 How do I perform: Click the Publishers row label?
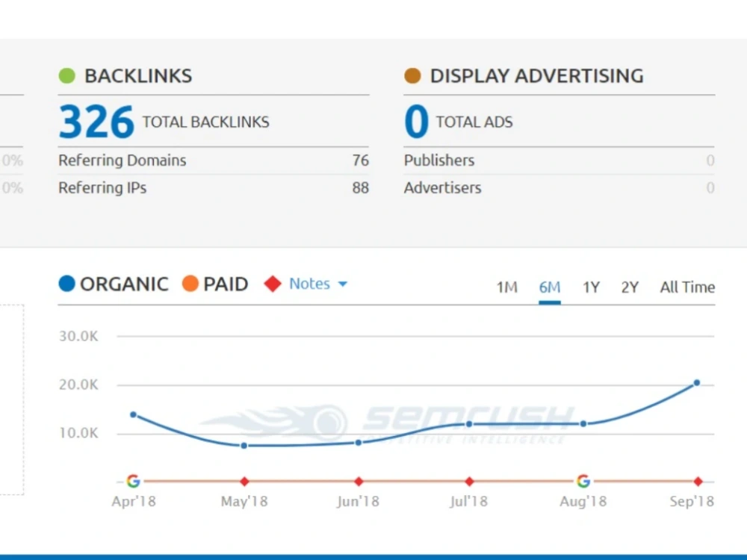coord(439,161)
